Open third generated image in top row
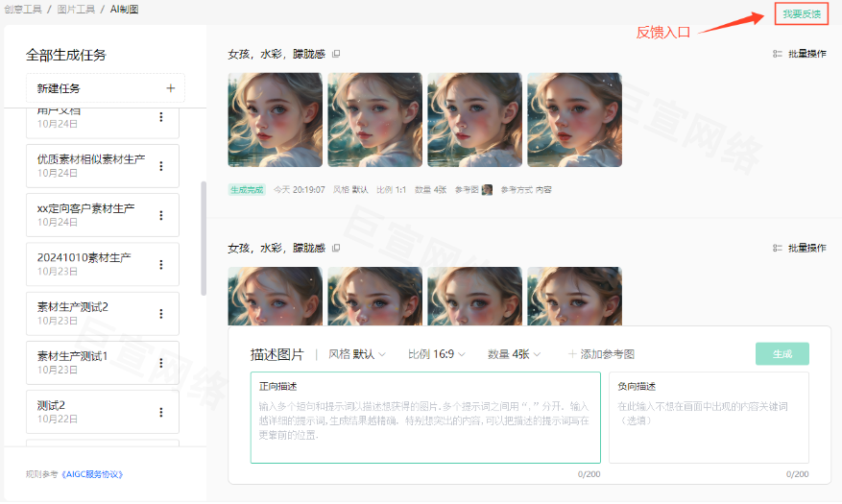The image size is (842, 504). click(474, 120)
